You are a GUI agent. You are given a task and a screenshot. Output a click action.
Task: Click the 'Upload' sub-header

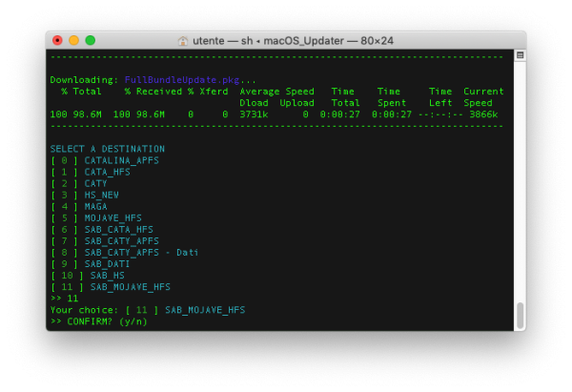tap(296, 103)
